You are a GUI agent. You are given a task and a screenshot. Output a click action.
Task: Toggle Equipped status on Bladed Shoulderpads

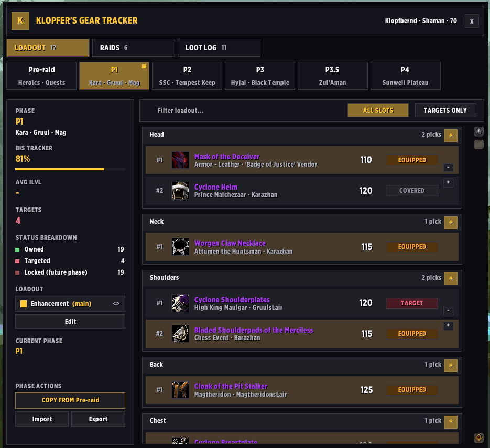point(412,334)
